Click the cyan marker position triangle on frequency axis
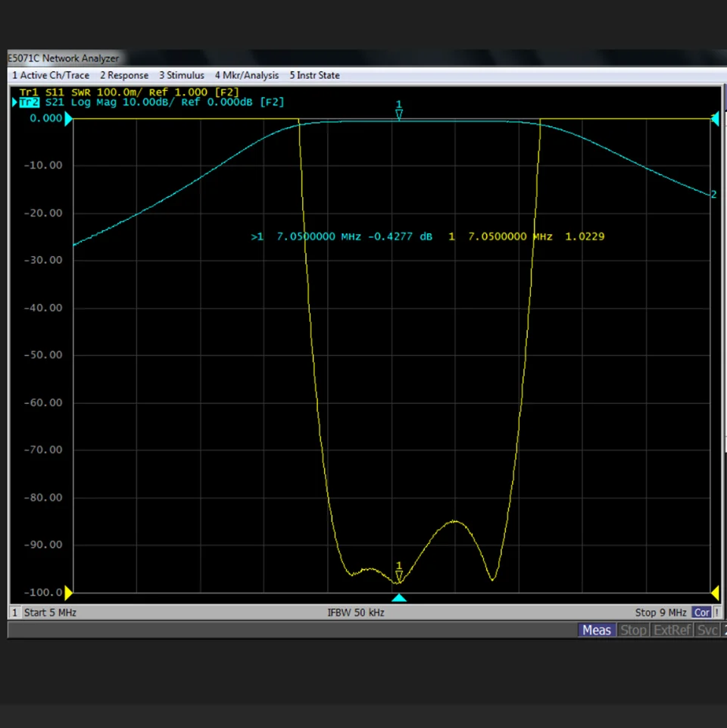The image size is (727, 728). 399,598
